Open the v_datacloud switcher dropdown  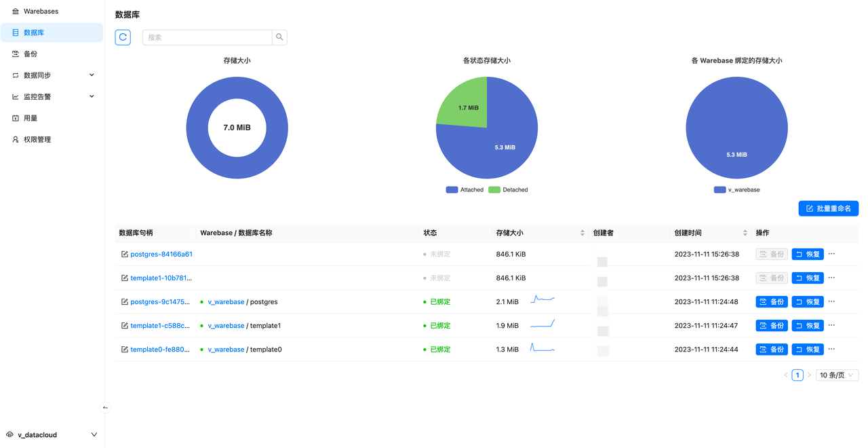(x=52, y=435)
